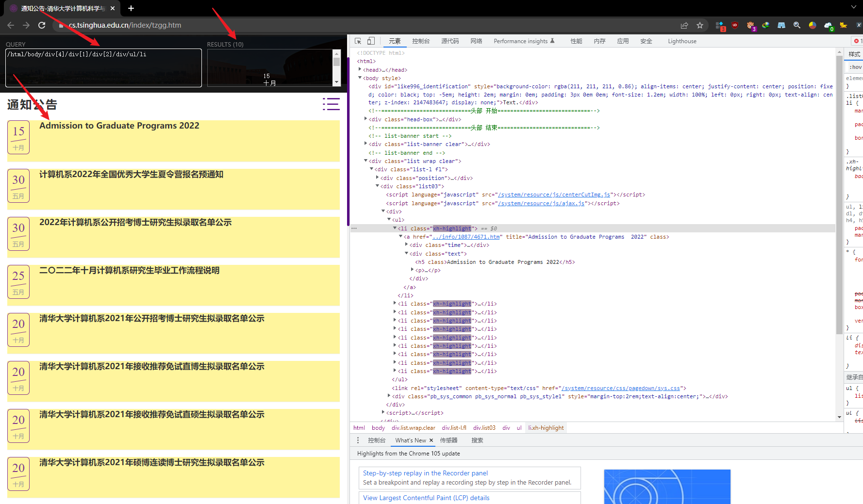863x504 pixels.
Task: Click the centerCutImg.js script link
Action: pyautogui.click(x=554, y=195)
